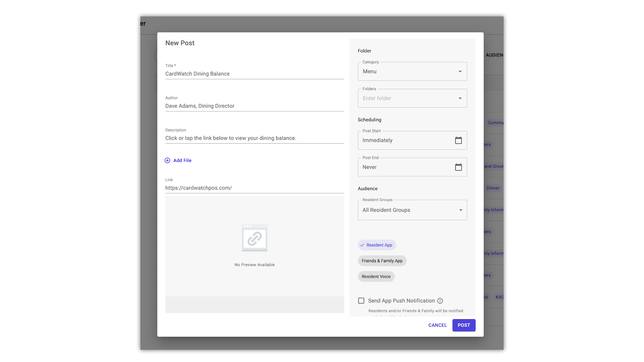Click the Folder section label
Screen dimensions: 644x362
[364, 51]
